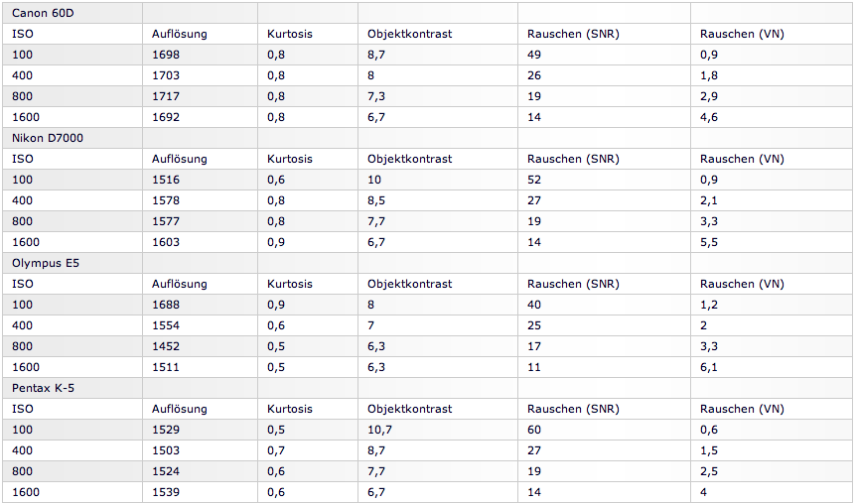856x504 pixels.
Task: Select the Rauschen (SNR) value 40
Action: (x=534, y=305)
